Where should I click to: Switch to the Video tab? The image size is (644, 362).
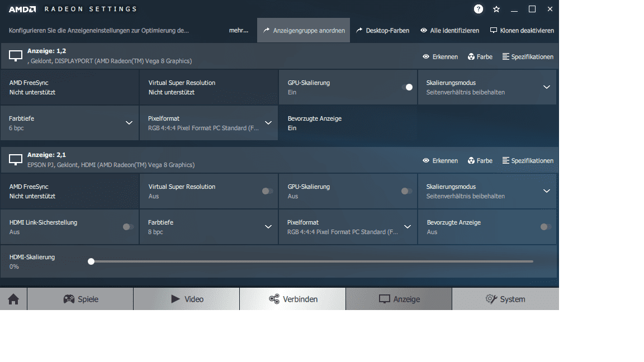point(187,299)
